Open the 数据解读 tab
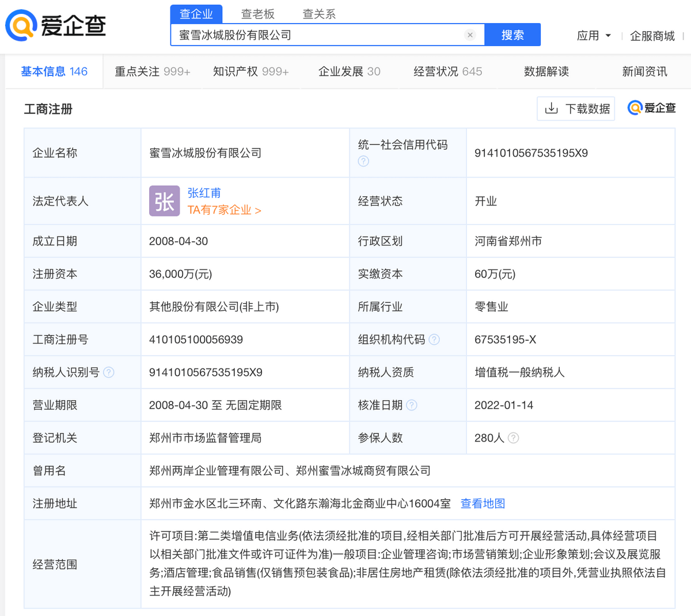The width and height of the screenshot is (691, 616). click(x=546, y=71)
